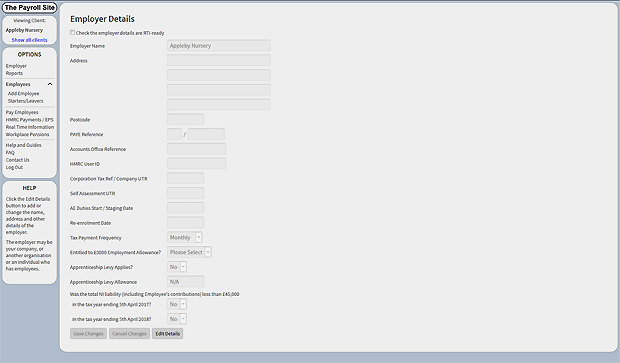Collapse the Employees section chevron

50,84
